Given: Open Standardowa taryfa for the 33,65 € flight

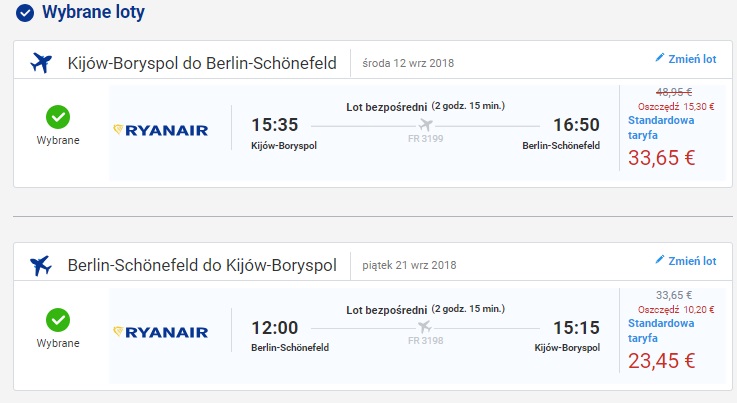Looking at the screenshot, I should point(659,127).
